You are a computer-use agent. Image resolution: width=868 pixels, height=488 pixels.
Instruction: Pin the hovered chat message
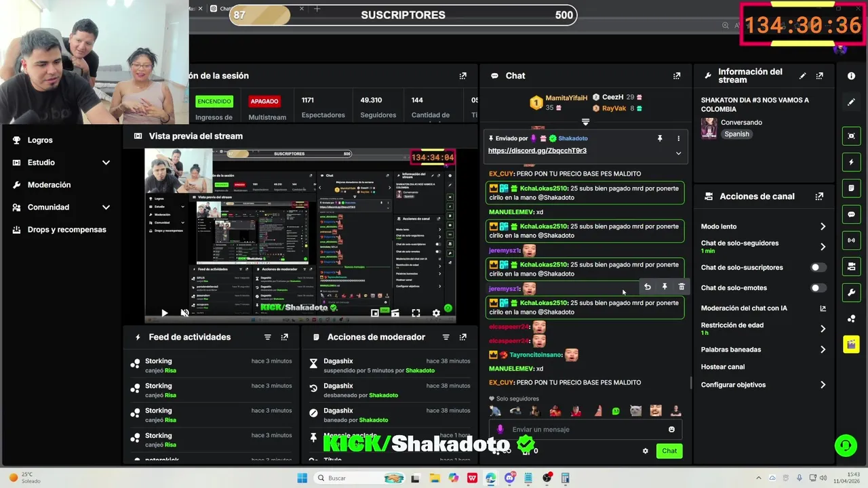click(x=665, y=287)
